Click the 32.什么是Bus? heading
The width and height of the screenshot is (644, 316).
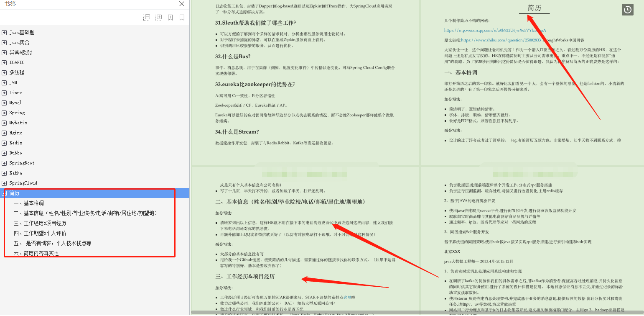pos(233,57)
